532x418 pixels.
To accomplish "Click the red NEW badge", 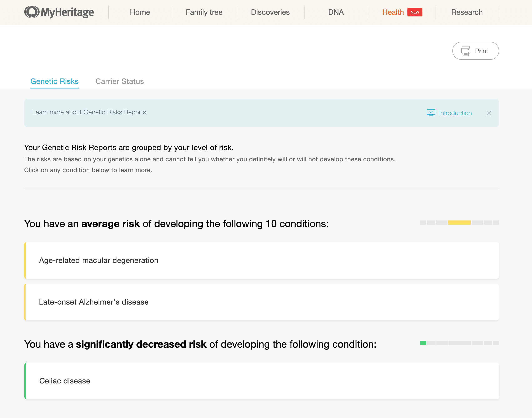I will pos(415,12).
